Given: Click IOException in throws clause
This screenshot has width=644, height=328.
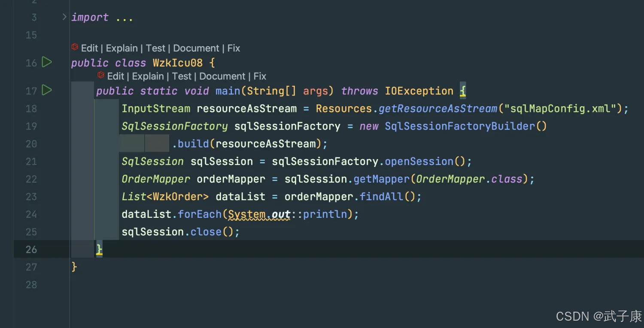Looking at the screenshot, I should [419, 91].
